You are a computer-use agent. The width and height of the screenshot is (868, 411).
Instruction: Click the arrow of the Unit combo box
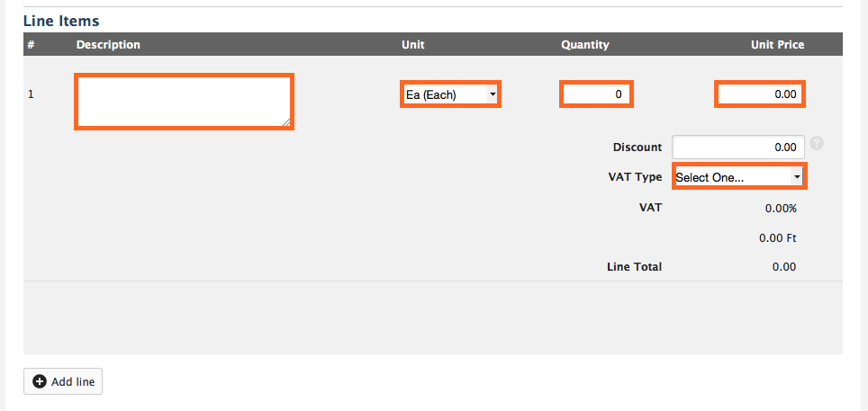point(493,94)
